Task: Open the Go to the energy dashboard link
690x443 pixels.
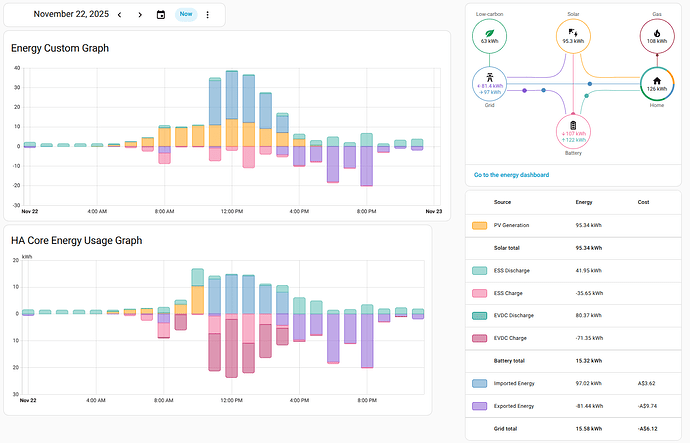Action: click(x=511, y=175)
